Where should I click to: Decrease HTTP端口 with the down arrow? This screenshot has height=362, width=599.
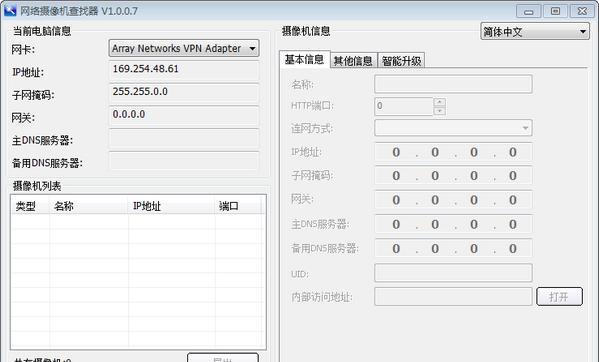[x=440, y=111]
